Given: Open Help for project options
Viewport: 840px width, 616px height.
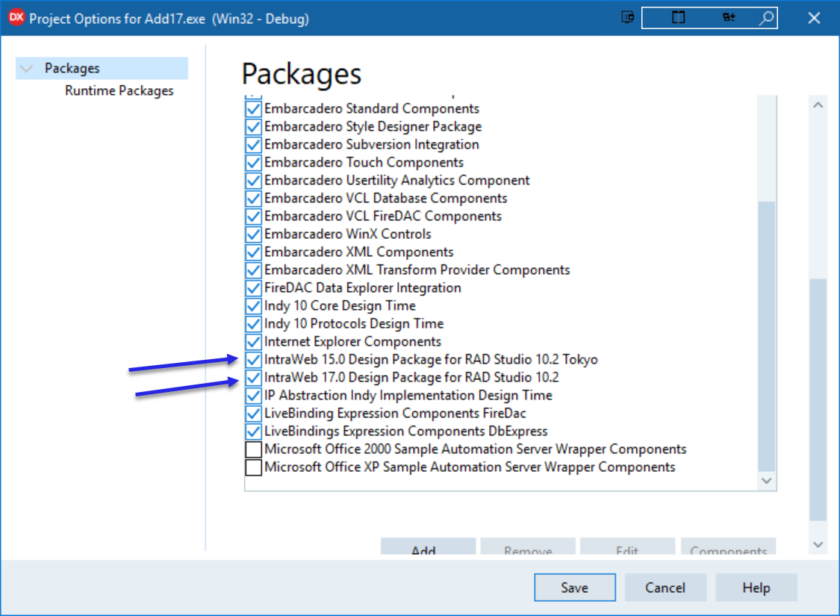Looking at the screenshot, I should 756,588.
